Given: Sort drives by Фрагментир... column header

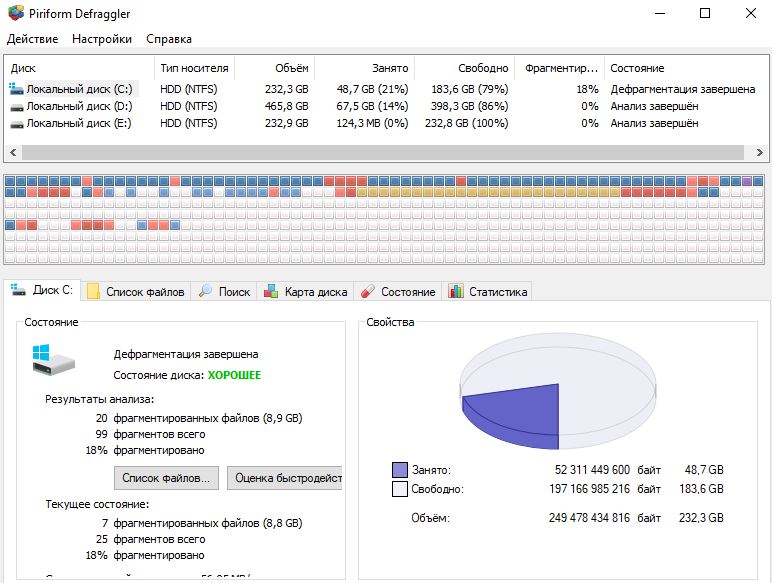Looking at the screenshot, I should coord(559,68).
